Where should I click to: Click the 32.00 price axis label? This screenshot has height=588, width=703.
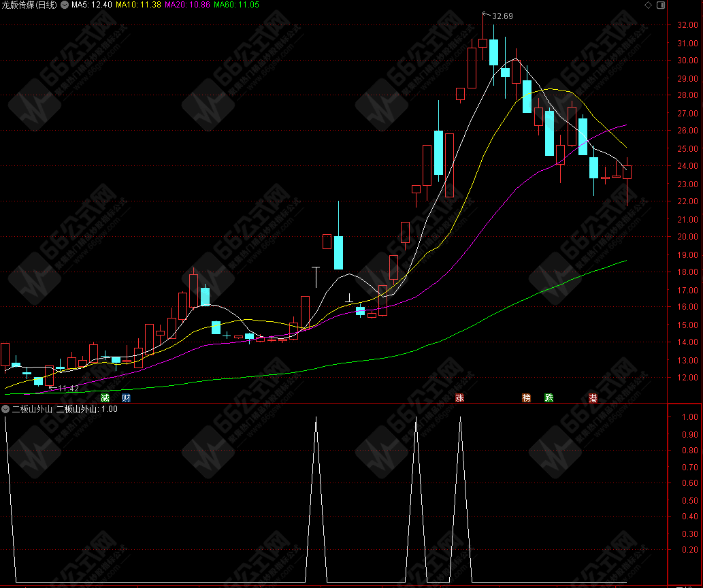(x=688, y=25)
